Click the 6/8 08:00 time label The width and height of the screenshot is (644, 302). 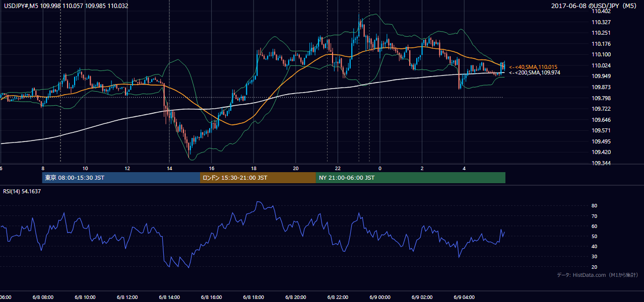43,297
